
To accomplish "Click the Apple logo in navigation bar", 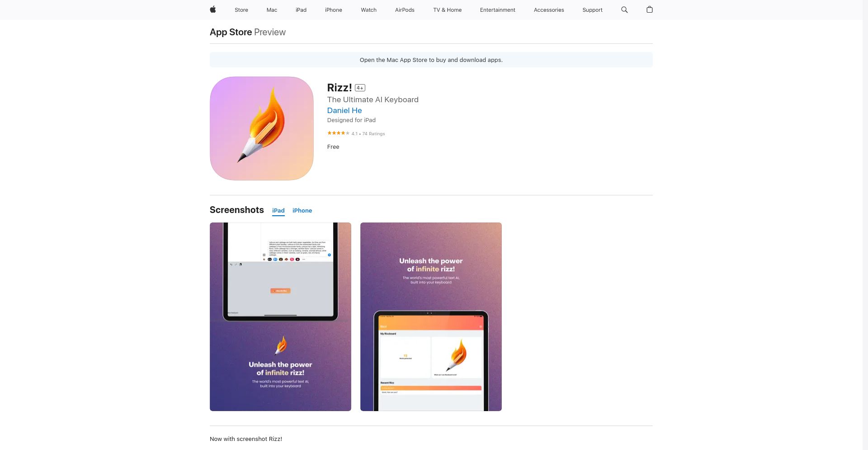I will point(213,9).
